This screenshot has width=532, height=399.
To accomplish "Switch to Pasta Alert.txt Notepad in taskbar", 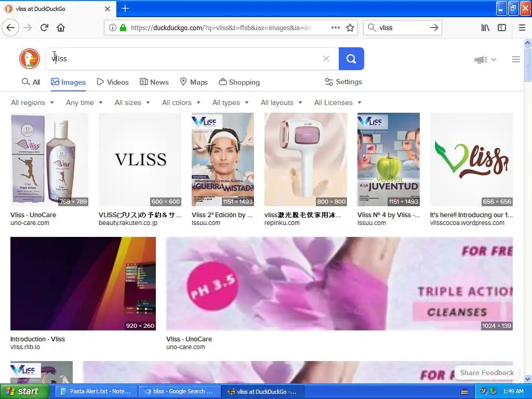I will click(x=96, y=392).
